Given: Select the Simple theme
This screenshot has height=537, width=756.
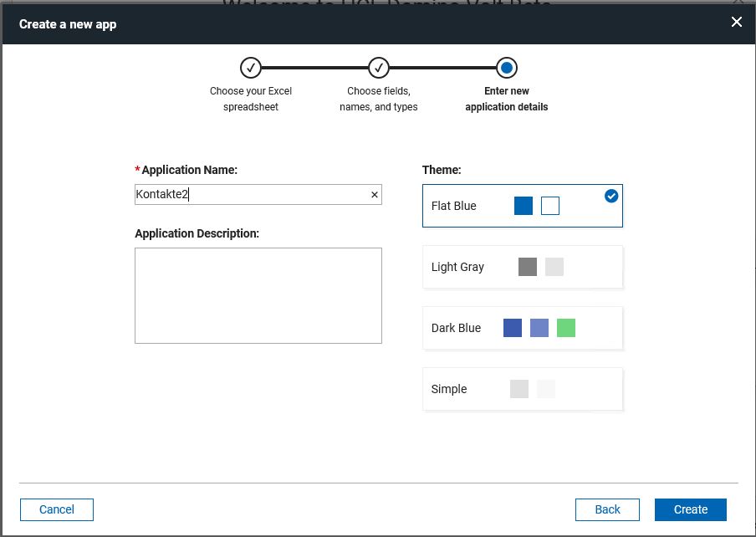Looking at the screenshot, I should (x=522, y=389).
